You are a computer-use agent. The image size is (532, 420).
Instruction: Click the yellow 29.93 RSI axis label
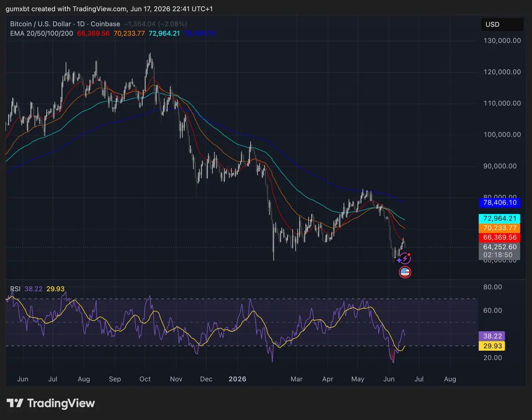(492, 346)
